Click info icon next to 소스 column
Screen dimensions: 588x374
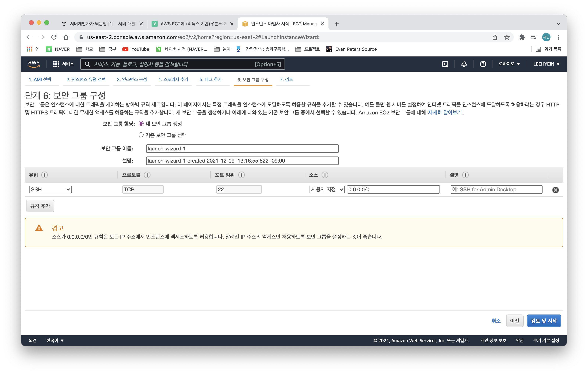click(325, 175)
